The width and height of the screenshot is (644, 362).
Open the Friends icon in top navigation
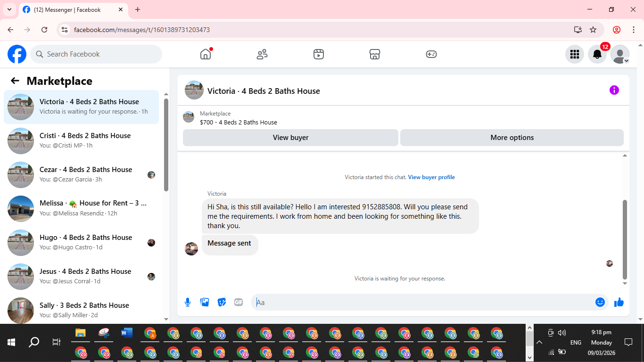[x=262, y=54]
